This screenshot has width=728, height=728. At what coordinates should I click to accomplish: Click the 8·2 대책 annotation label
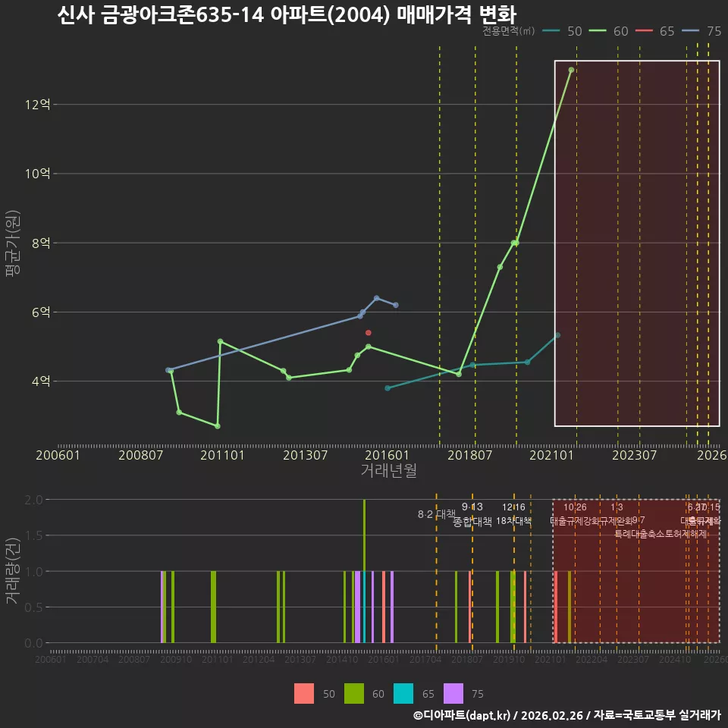tap(437, 514)
